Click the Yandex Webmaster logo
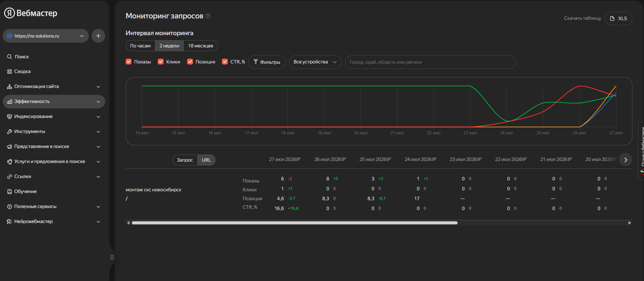 [31, 13]
